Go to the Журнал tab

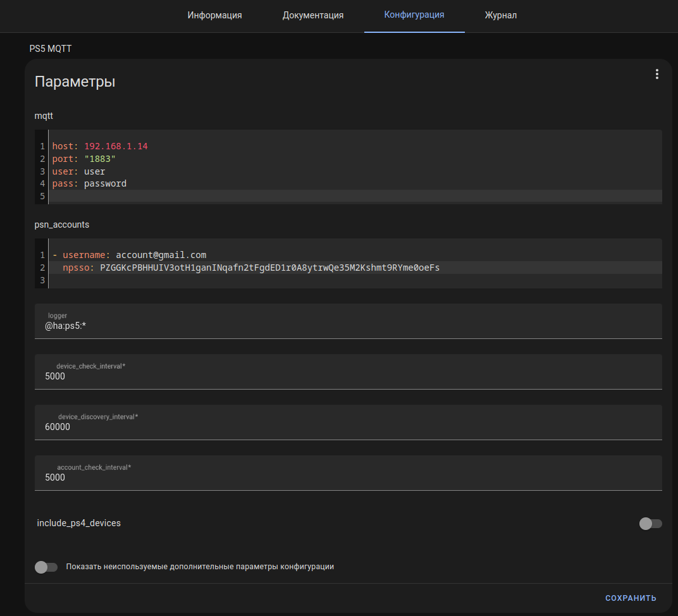501,15
